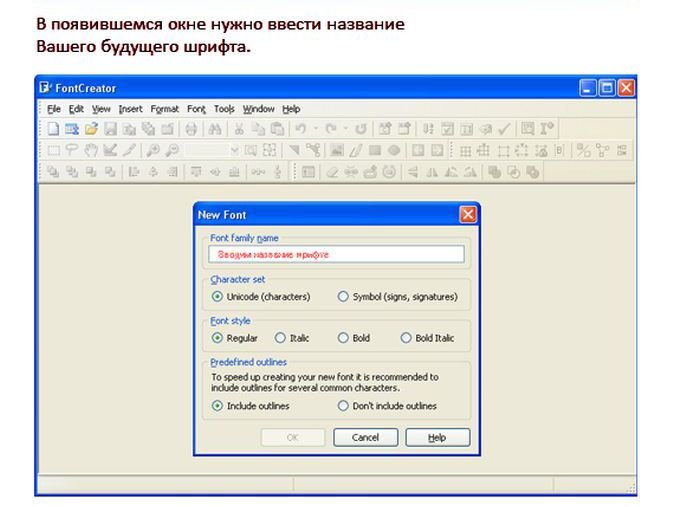Screen dimensions: 700x507
Task: Click the Zoom in magnifier icon
Action: point(153,151)
